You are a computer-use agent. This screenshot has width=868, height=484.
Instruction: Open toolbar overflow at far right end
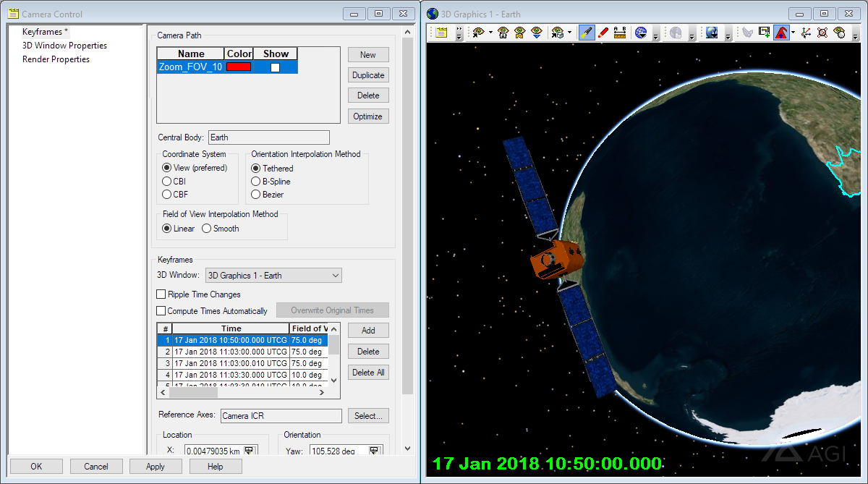[x=856, y=33]
